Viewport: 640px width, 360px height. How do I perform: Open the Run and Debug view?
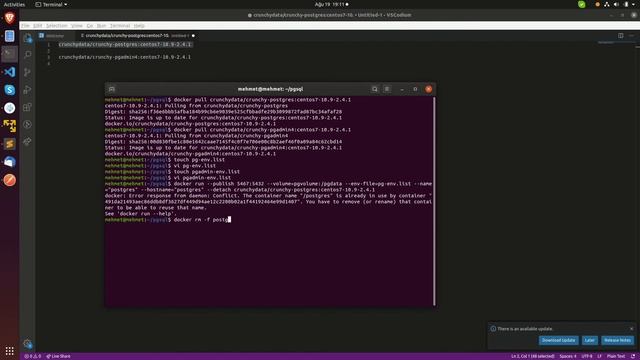pos(27,89)
